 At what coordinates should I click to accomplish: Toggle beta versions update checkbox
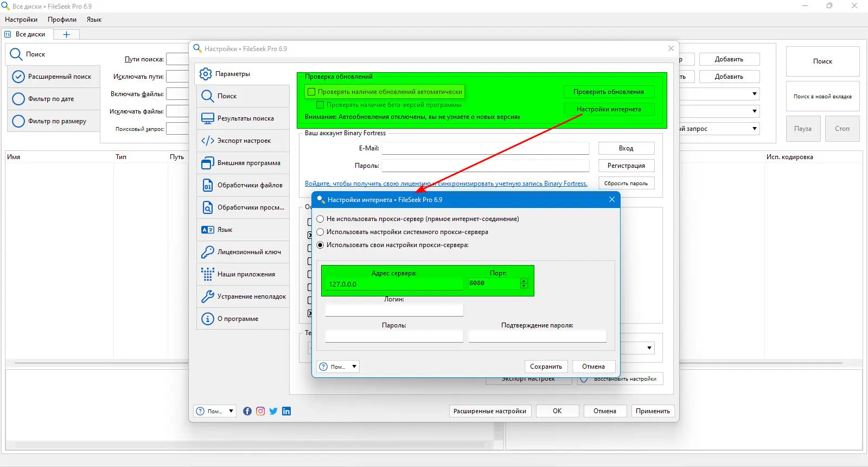(320, 105)
